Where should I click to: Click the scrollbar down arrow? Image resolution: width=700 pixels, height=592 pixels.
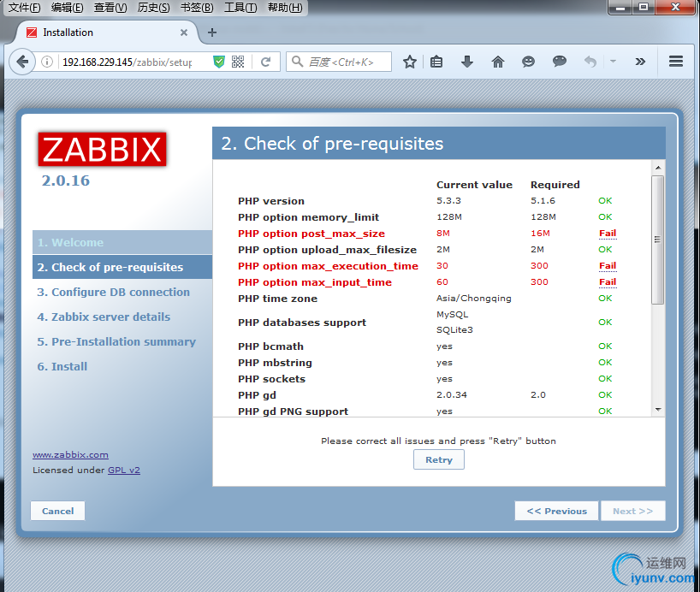coord(657,410)
